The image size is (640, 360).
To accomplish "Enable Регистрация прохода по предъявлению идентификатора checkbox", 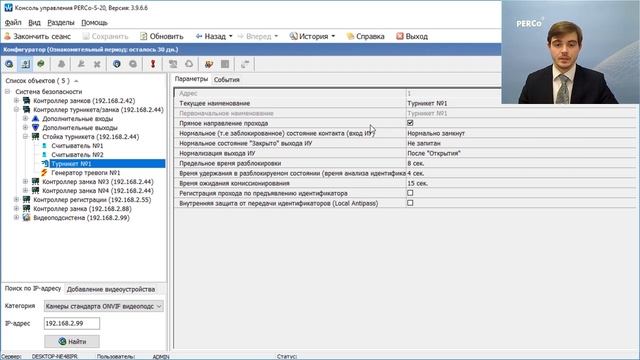I will coord(410,193).
